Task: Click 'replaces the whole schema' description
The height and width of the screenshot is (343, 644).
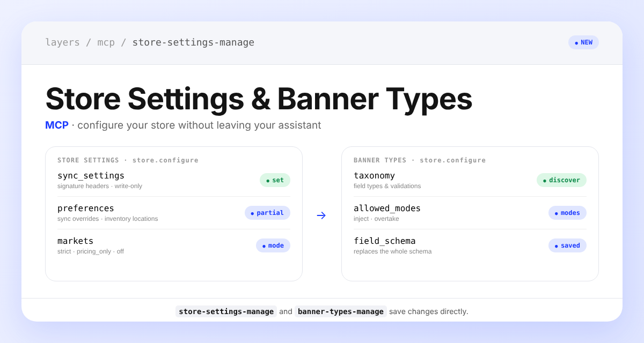Action: (x=393, y=251)
